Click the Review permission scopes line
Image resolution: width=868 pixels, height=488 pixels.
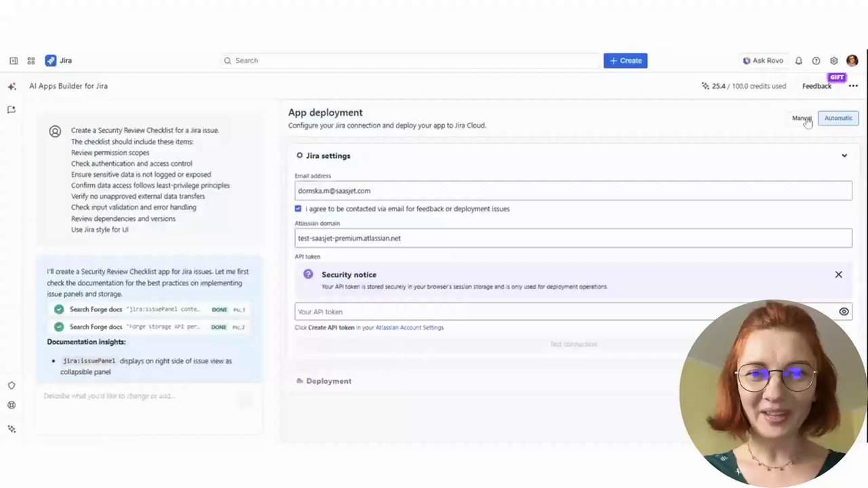[110, 152]
